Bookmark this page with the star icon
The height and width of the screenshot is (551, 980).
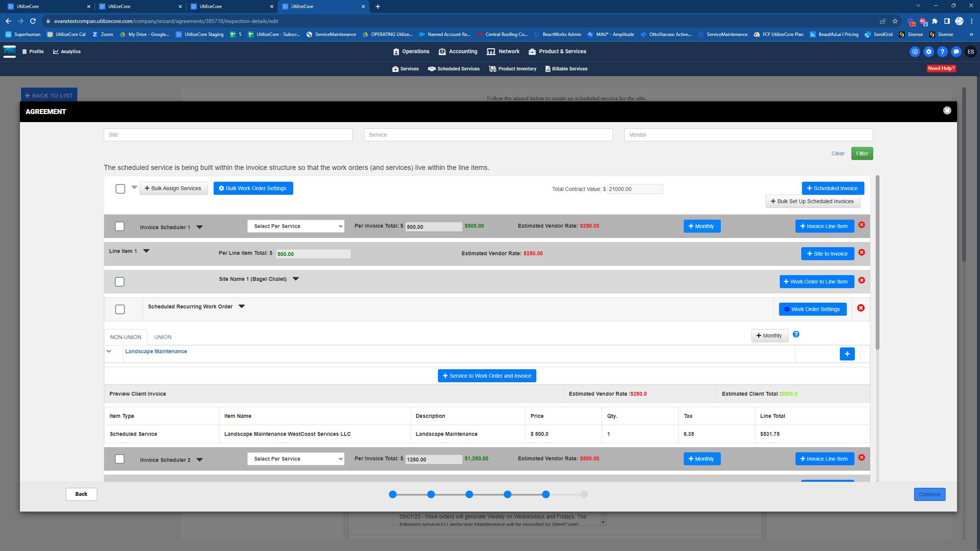[x=895, y=21]
